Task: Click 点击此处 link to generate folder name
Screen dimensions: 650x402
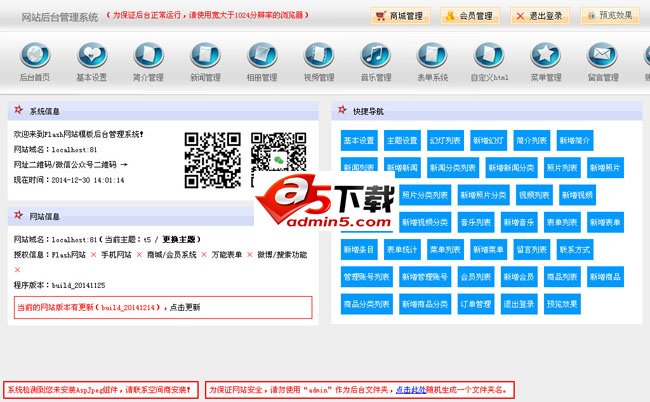Action: [411, 390]
